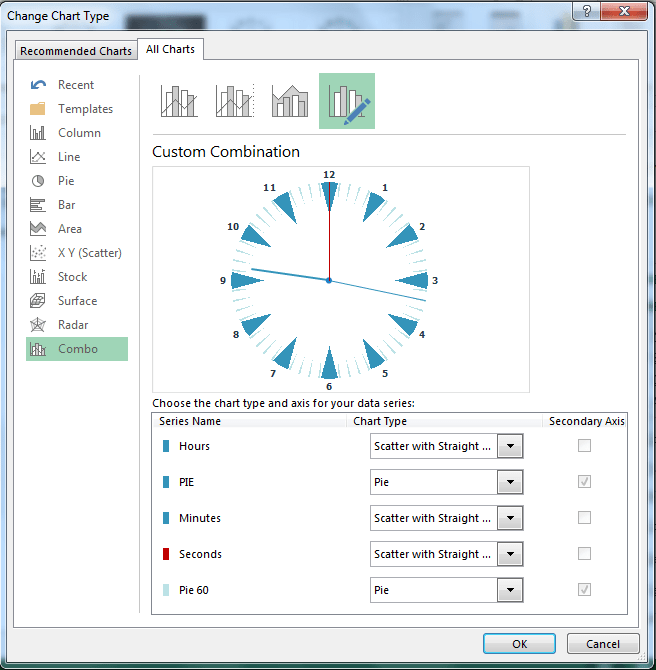Click the Column category label
The image size is (656, 670).
click(x=79, y=133)
